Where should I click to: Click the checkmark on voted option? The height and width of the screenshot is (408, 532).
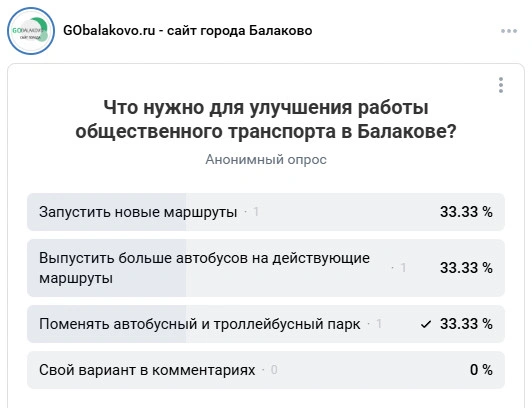coord(425,325)
